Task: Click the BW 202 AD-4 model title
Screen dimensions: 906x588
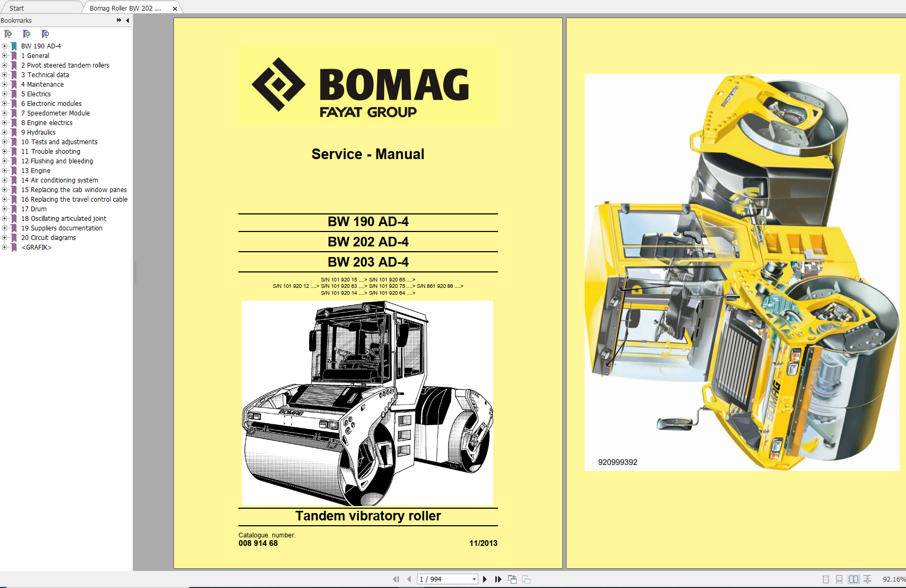Action: coord(368,242)
